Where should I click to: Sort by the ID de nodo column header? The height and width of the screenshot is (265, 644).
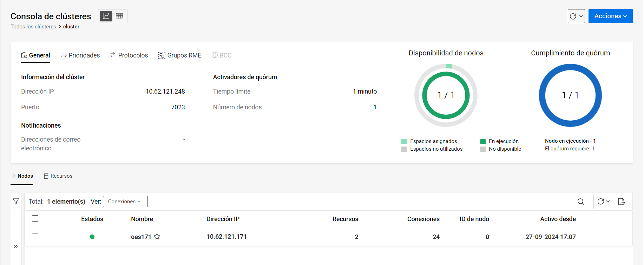tap(474, 219)
